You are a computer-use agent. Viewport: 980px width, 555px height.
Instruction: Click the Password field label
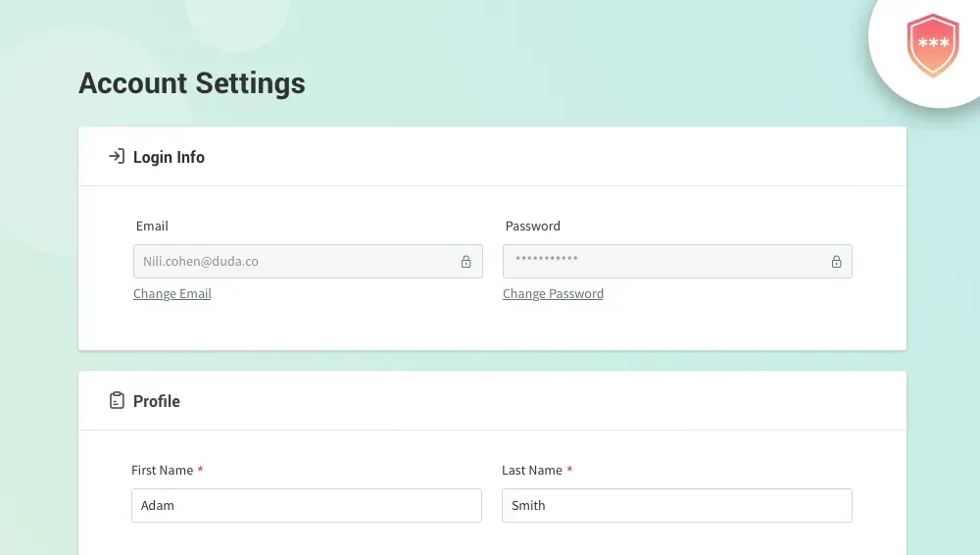[532, 226]
